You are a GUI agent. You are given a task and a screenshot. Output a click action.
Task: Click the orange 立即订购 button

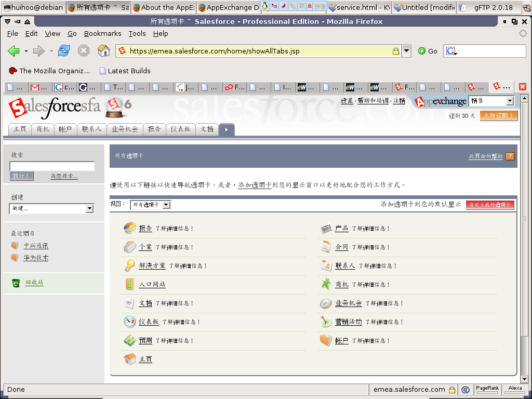click(x=499, y=116)
